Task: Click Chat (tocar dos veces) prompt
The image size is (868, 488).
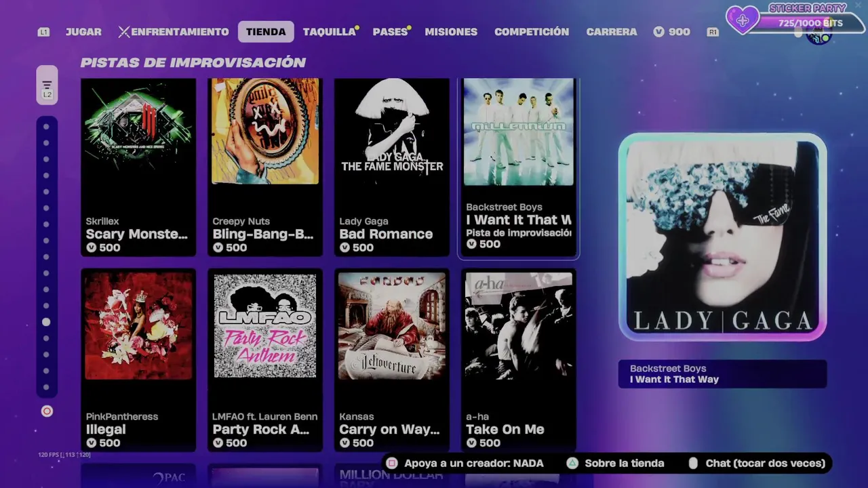Action: 766,464
